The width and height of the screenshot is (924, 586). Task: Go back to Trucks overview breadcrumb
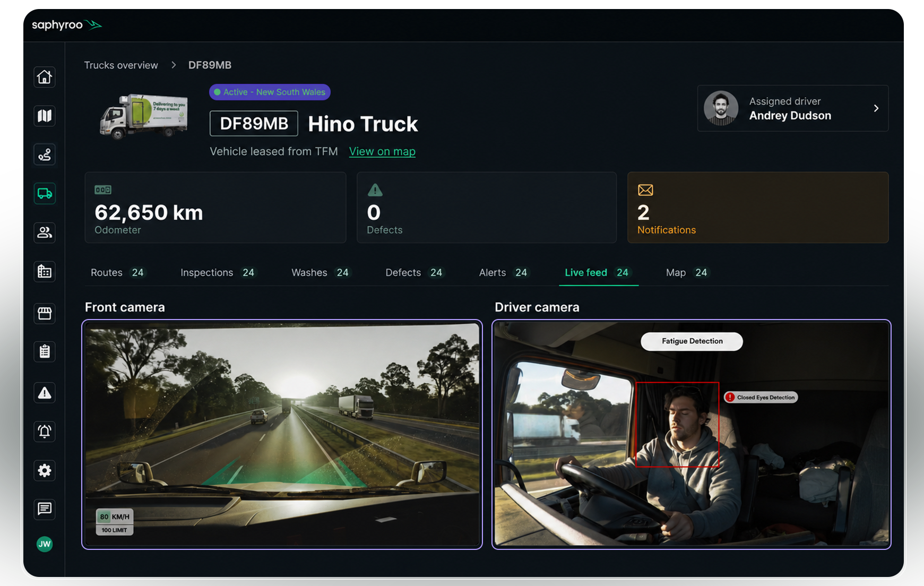pyautogui.click(x=121, y=65)
